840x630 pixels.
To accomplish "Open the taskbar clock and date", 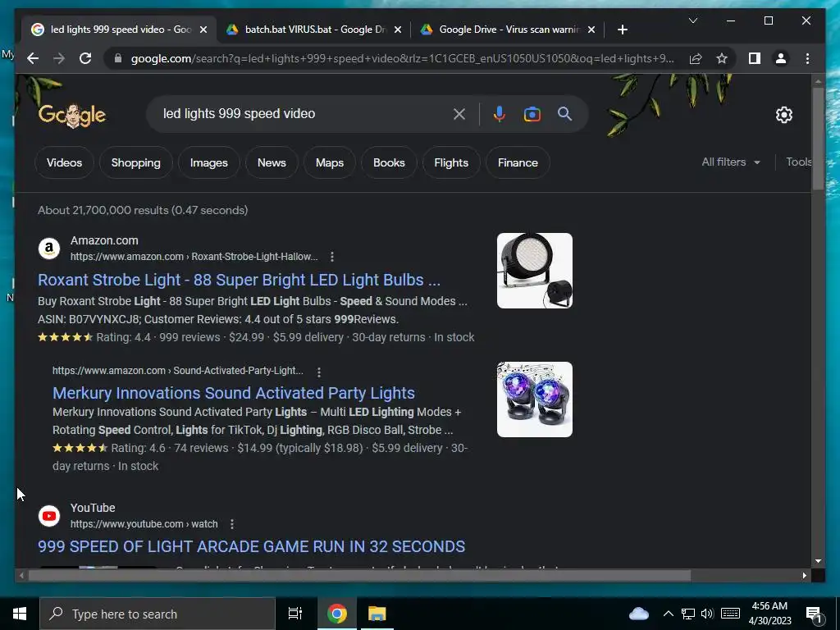I will click(769, 614).
